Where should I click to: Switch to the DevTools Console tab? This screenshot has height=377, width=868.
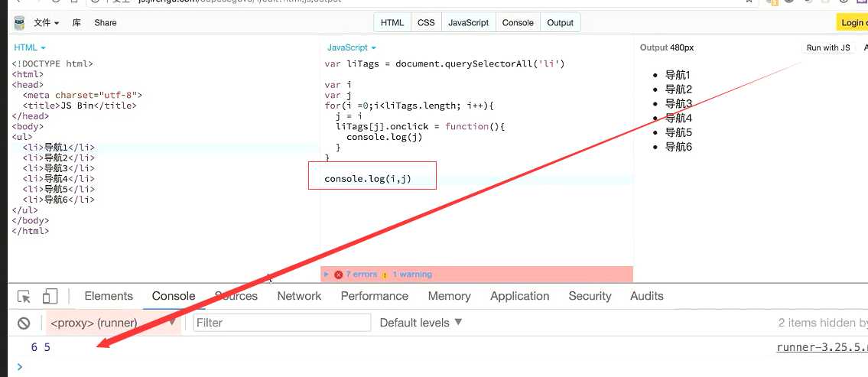coord(174,296)
